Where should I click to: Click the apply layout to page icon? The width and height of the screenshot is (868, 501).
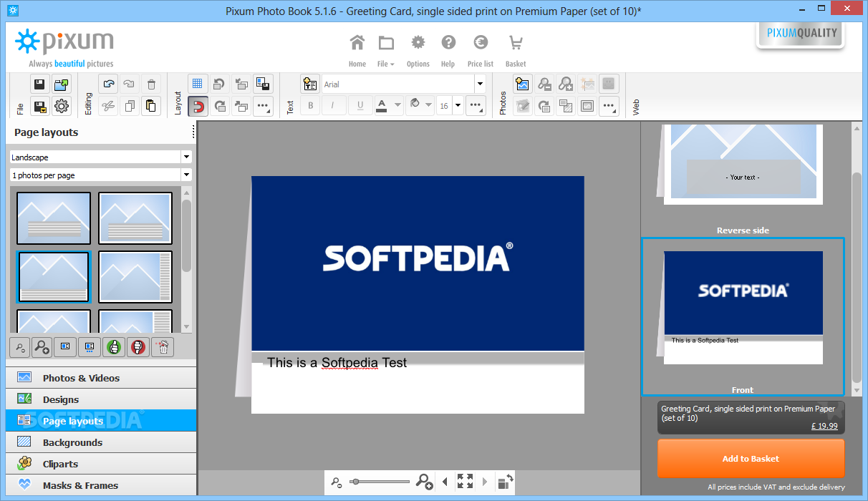pyautogui.click(x=65, y=347)
